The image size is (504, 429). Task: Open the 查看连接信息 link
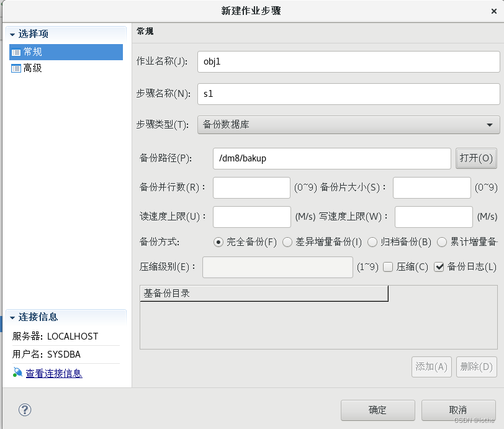tap(54, 373)
